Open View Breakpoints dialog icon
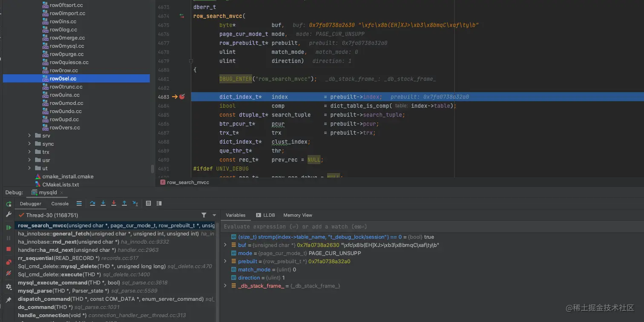 click(x=9, y=262)
